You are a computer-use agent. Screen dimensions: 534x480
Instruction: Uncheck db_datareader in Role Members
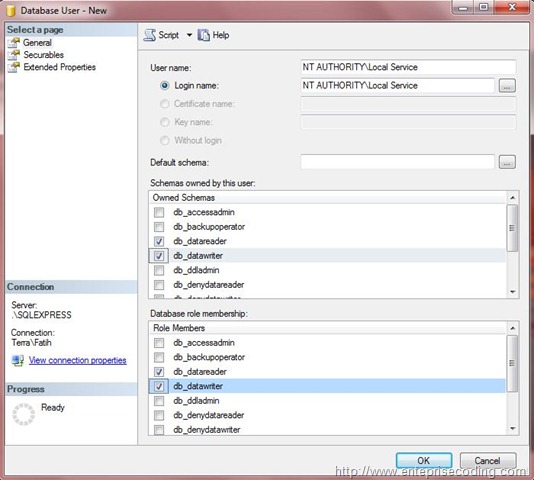[x=159, y=372]
